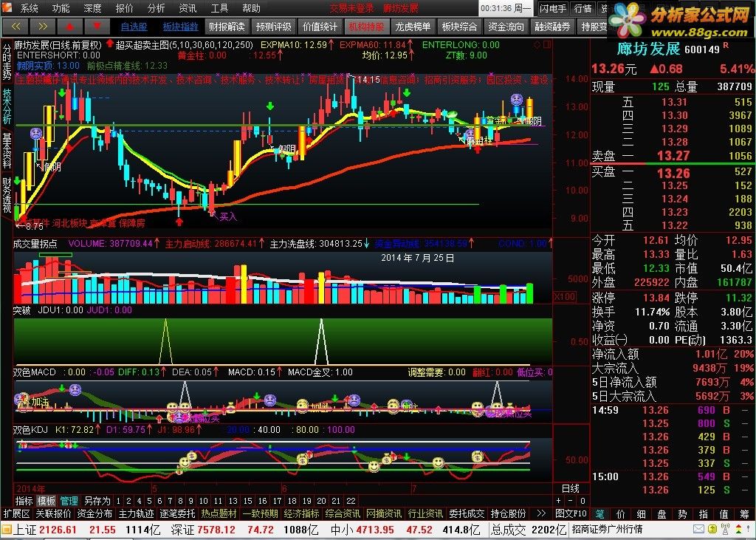Expand more bottom tabs with >> arrow
756x540 pixels.
coord(541,513)
